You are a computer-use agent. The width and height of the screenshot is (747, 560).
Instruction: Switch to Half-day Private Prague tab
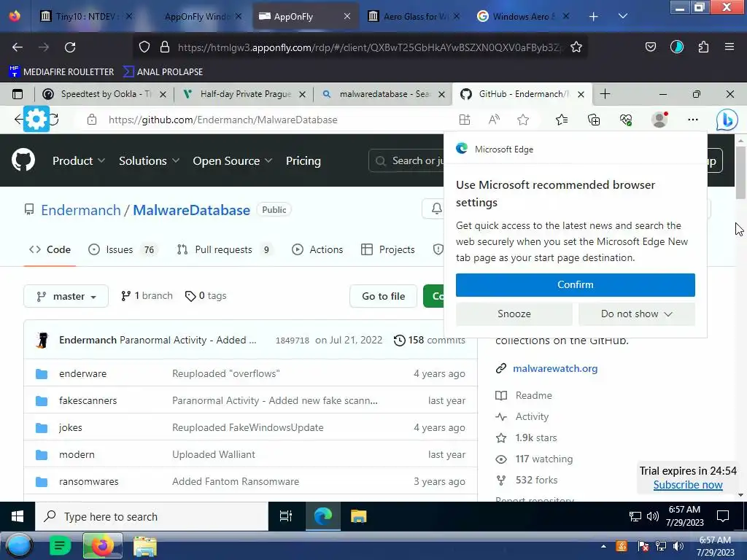pos(244,94)
